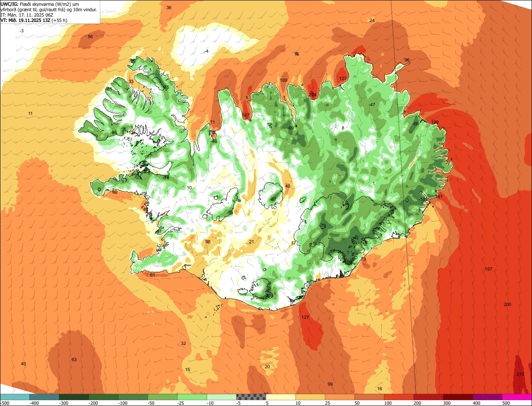Click the 167 value on the map
The image size is (532, 406).
(x=246, y=115)
